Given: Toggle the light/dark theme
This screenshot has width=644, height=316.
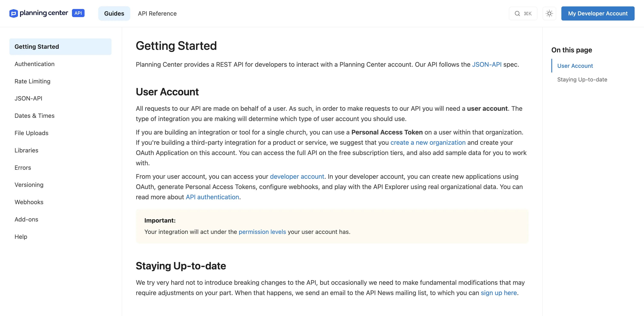Looking at the screenshot, I should click(549, 13).
